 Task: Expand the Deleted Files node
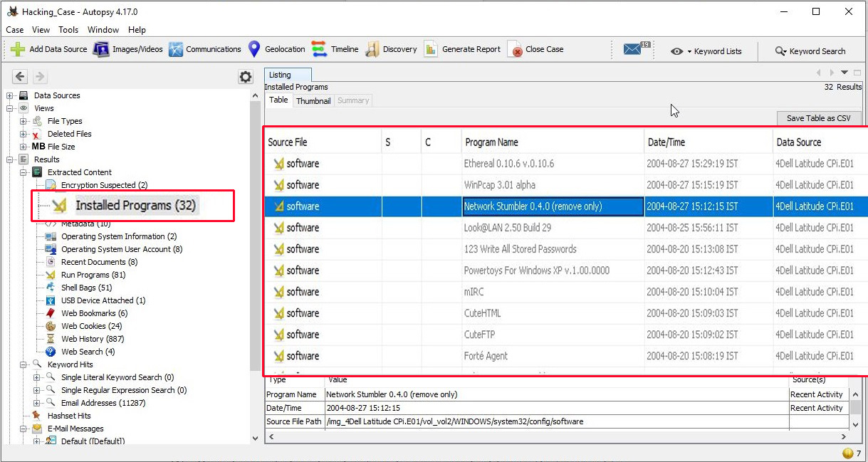click(23, 134)
